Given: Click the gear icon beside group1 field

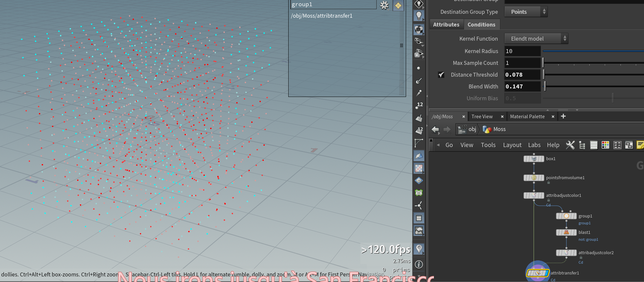Looking at the screenshot, I should click(x=385, y=5).
